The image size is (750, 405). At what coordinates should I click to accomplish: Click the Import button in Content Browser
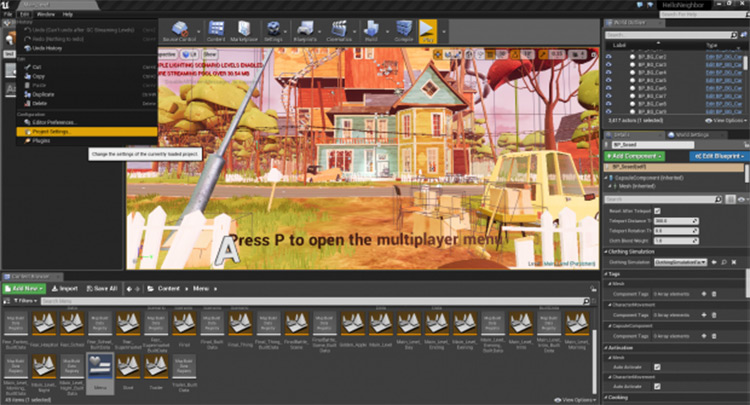tap(64, 289)
